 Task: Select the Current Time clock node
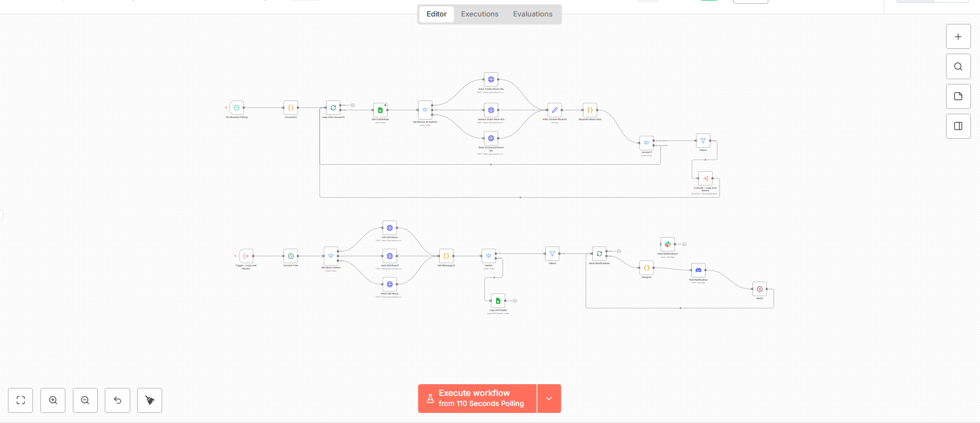pos(291,256)
